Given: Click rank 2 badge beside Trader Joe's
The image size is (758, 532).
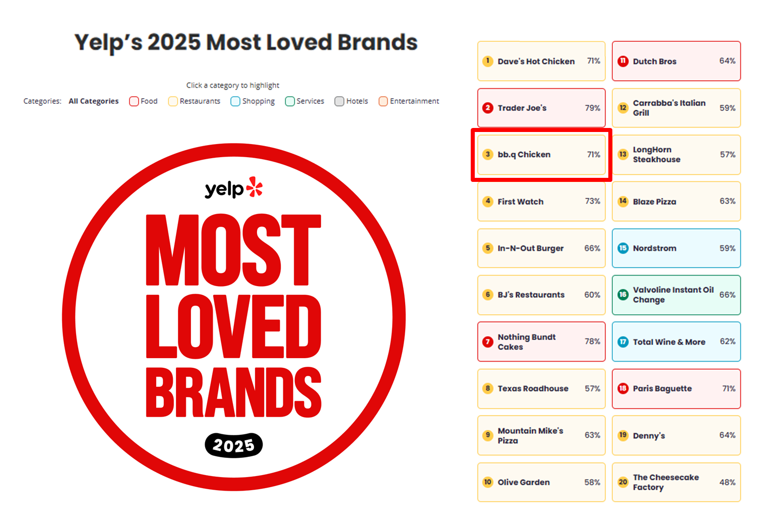Looking at the screenshot, I should (487, 108).
